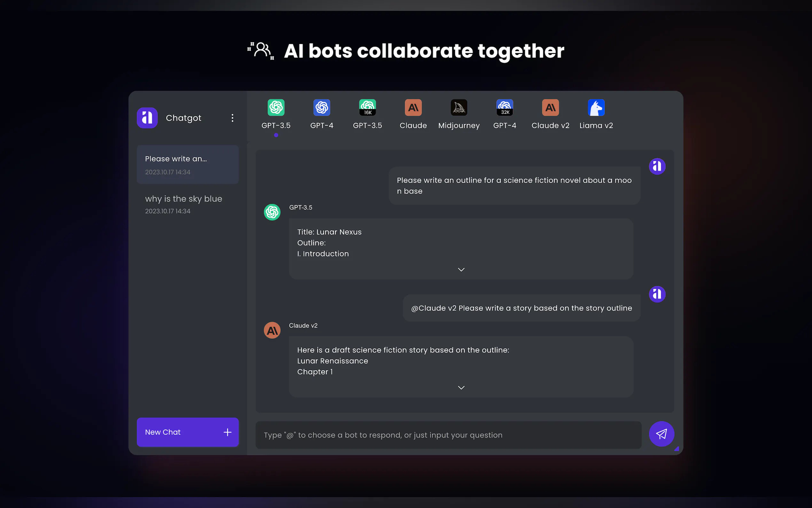Click the GPT-3.5 avatar in the conversation
The image size is (812, 508).
(x=272, y=212)
